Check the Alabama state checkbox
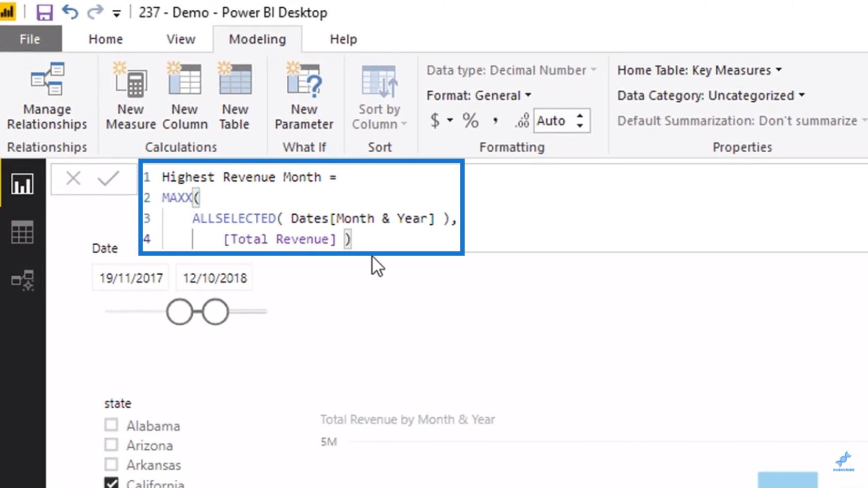The height and width of the screenshot is (488, 868). click(x=111, y=425)
